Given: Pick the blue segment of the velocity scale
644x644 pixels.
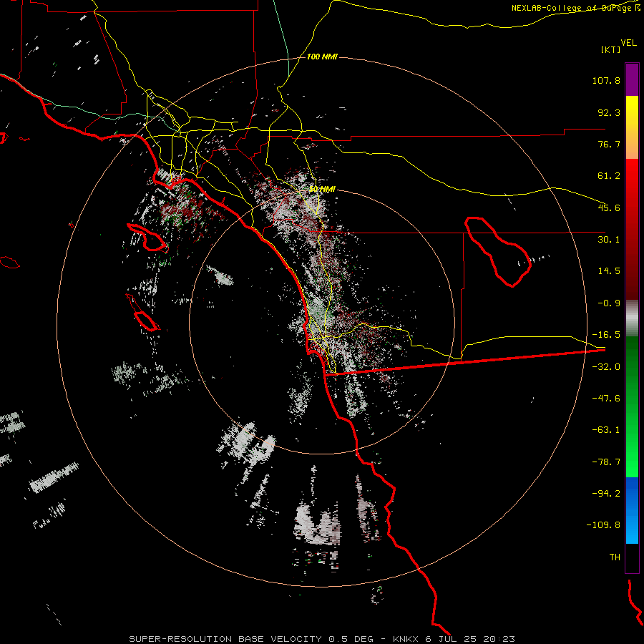Looking at the screenshot, I should [632, 510].
